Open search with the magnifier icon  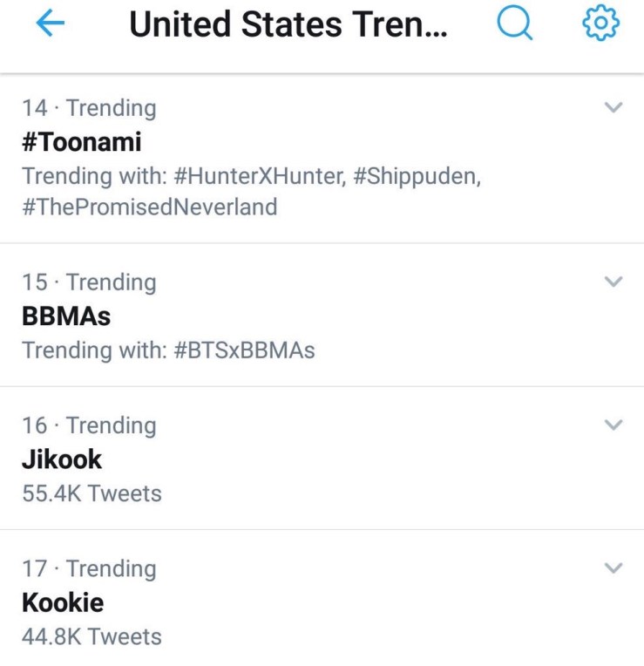(x=514, y=24)
